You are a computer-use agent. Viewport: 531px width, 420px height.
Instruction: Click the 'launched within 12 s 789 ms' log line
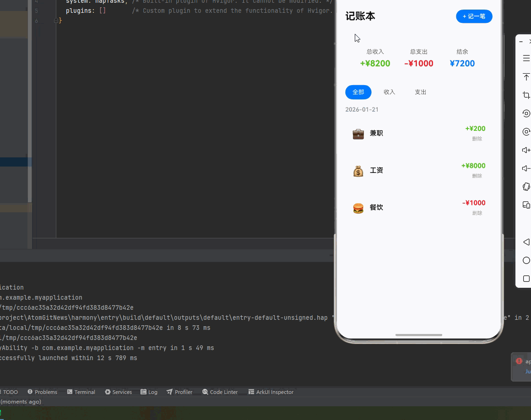tap(68, 358)
